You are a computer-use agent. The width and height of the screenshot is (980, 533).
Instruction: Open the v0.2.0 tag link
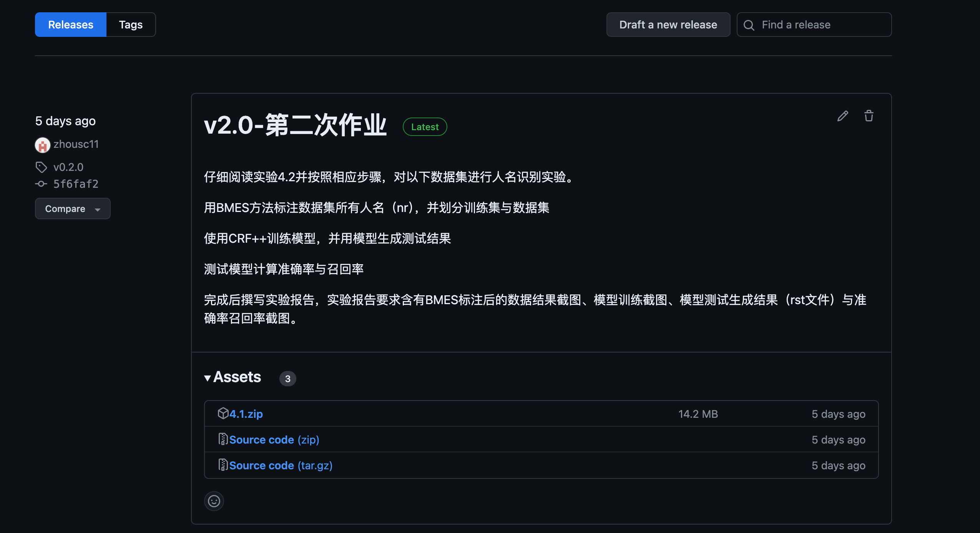[x=68, y=167]
